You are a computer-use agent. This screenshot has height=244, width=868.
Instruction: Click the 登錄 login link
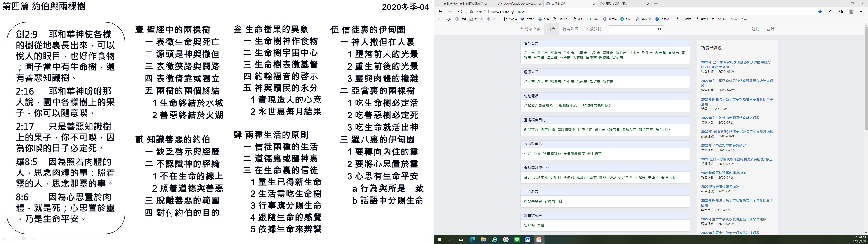point(770,29)
